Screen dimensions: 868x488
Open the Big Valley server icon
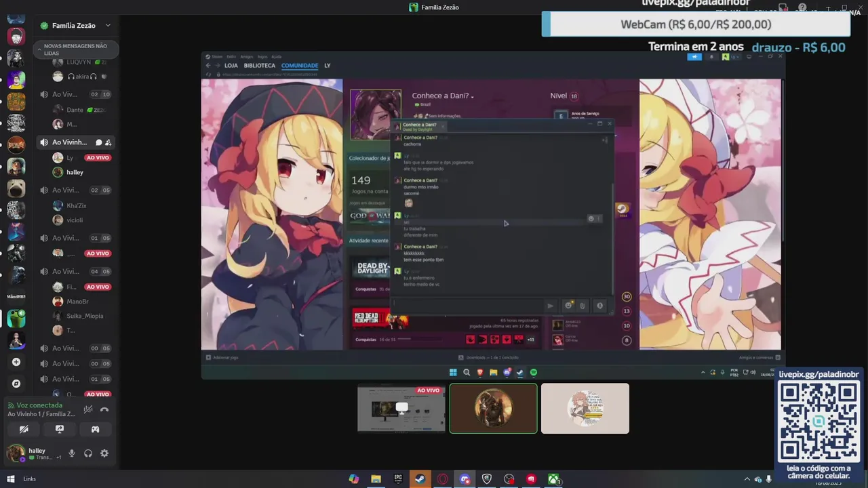16,144
